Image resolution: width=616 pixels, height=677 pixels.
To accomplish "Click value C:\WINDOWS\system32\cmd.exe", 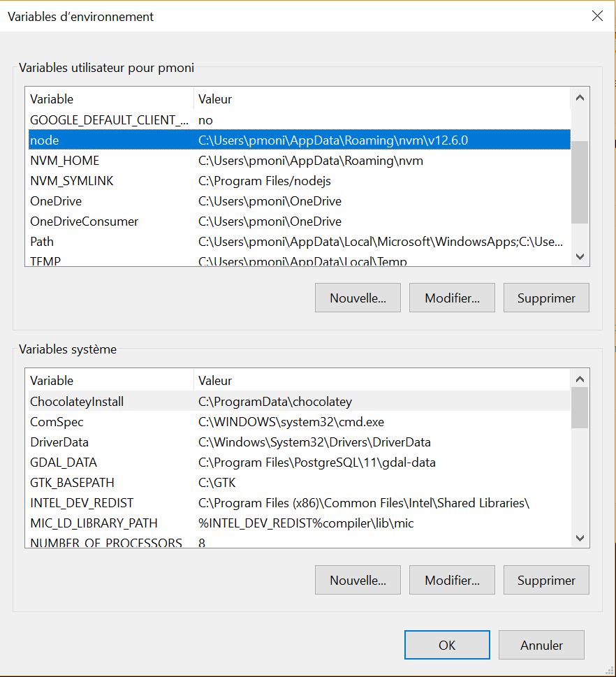I will tap(291, 421).
